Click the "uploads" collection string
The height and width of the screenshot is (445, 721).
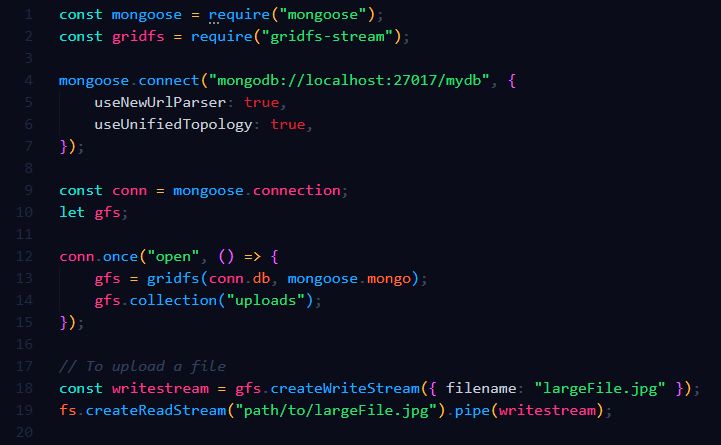point(265,300)
